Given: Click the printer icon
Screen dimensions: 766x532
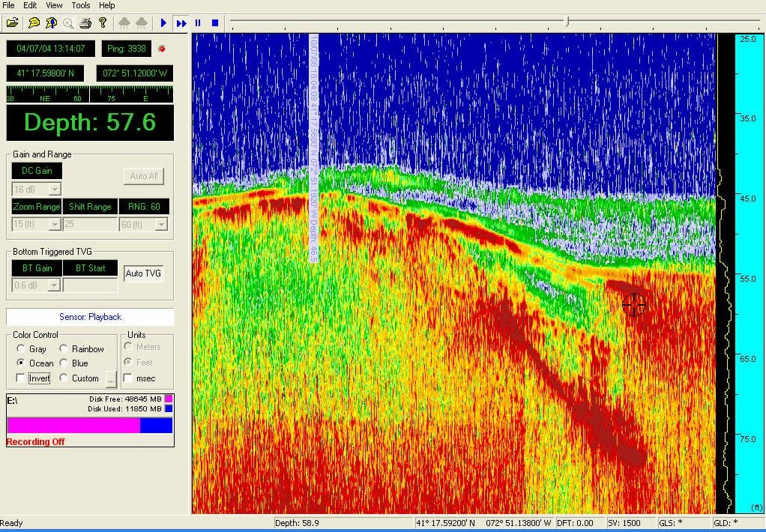Looking at the screenshot, I should point(85,22).
